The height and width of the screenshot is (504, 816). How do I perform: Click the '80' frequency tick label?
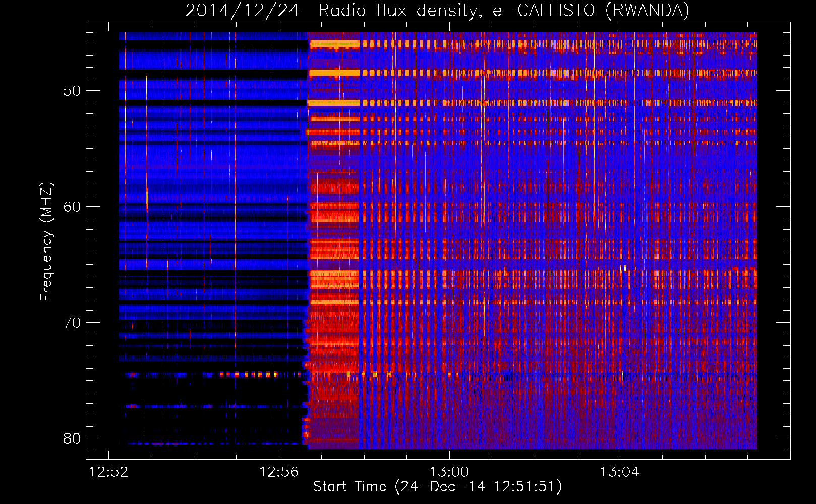point(72,438)
